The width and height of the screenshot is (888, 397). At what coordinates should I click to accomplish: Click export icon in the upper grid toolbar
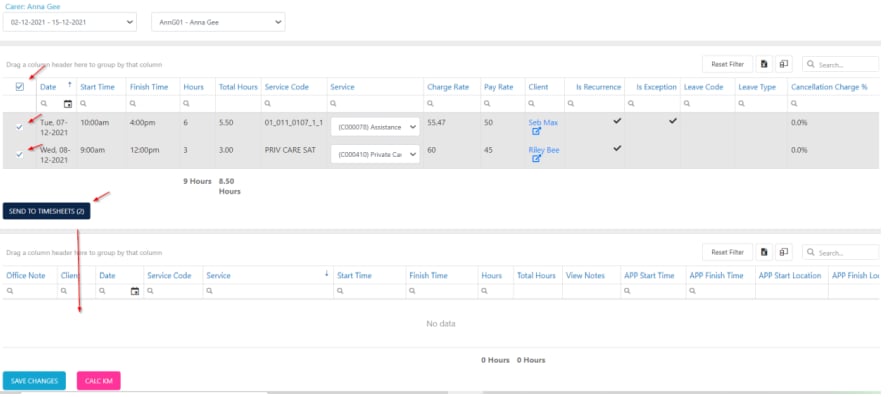[764, 64]
